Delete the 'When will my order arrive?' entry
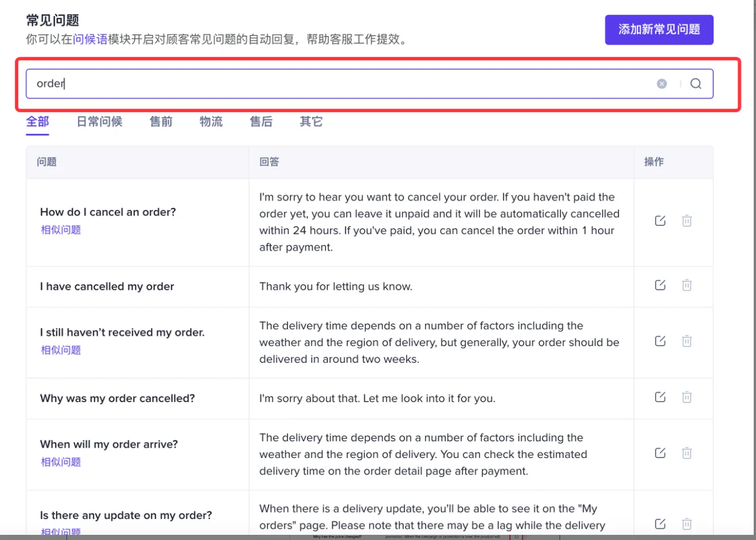 (x=687, y=453)
